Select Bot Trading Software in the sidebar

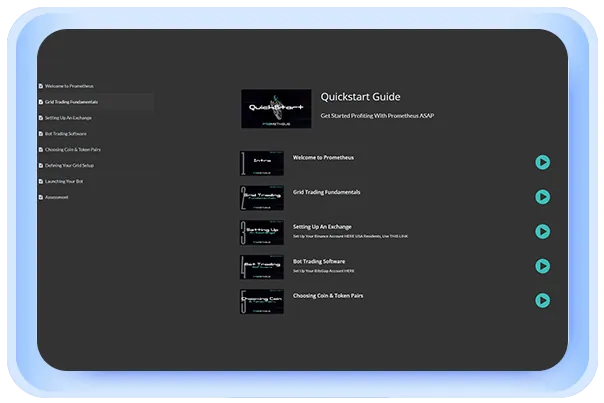pos(65,134)
